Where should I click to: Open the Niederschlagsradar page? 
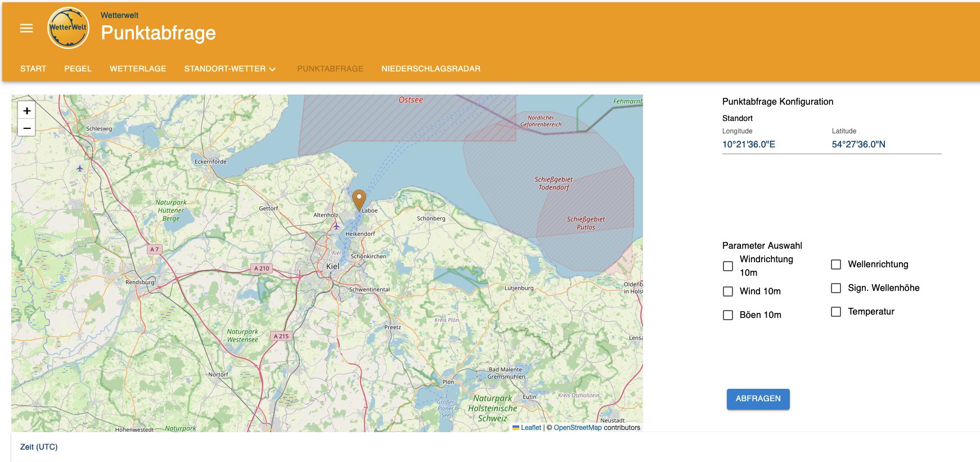430,69
